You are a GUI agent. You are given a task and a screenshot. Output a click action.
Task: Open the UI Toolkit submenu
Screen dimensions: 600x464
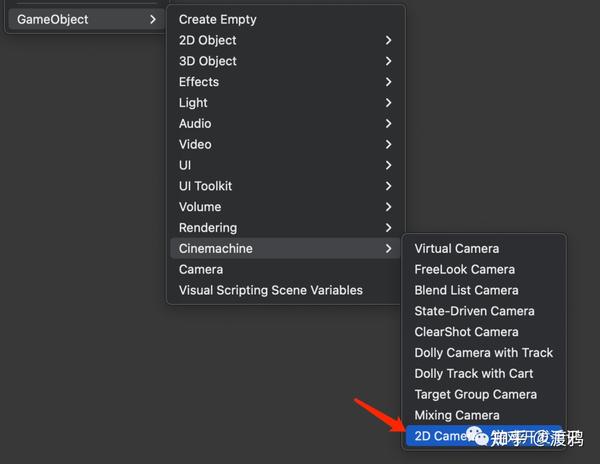pyautogui.click(x=206, y=186)
